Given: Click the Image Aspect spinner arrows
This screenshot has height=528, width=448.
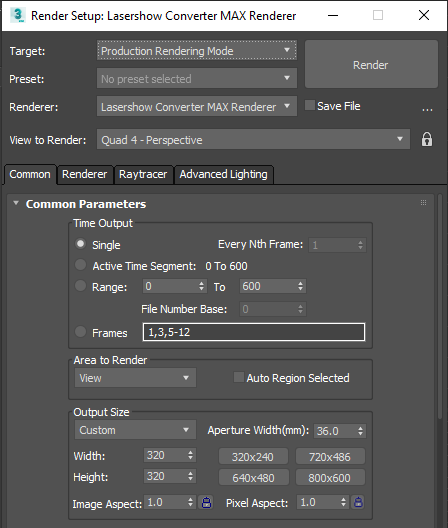Looking at the screenshot, I should (x=191, y=502).
